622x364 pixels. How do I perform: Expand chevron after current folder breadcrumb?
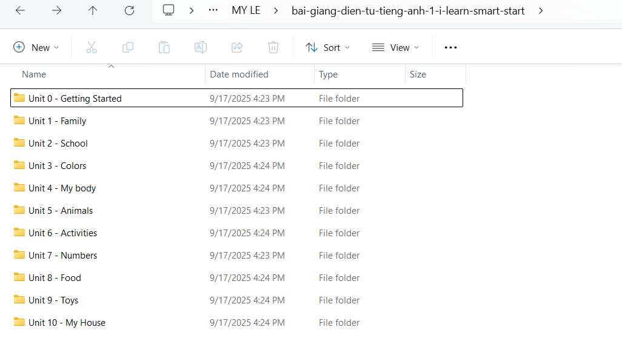coord(541,10)
